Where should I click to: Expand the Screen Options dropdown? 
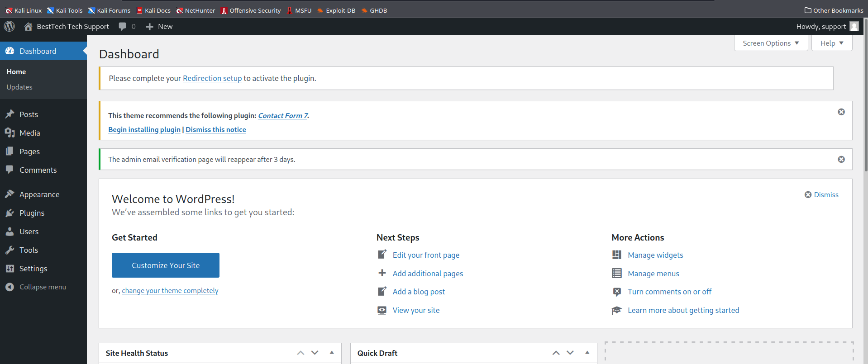(771, 43)
